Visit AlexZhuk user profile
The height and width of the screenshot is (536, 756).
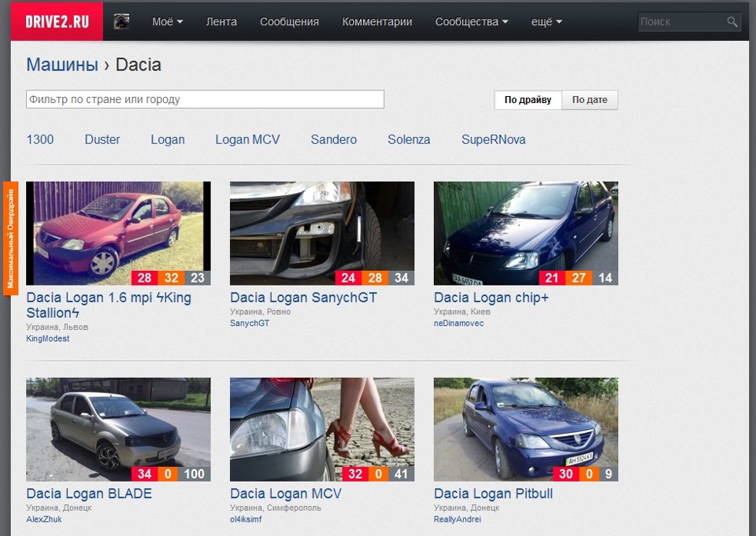44,519
